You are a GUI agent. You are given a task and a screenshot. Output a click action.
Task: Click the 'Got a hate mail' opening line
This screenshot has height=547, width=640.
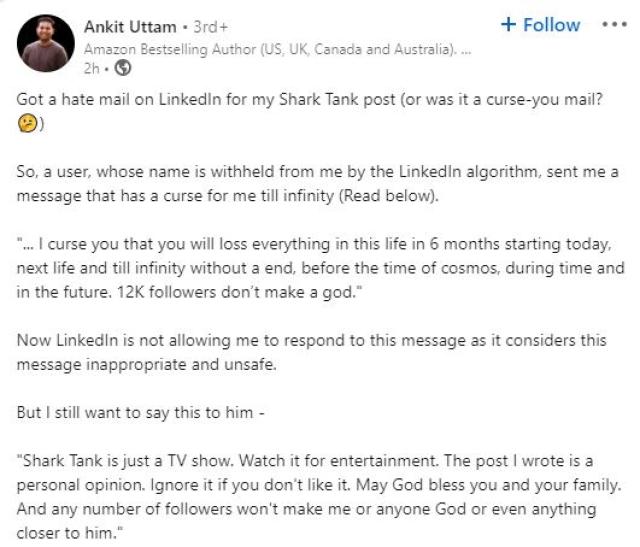[x=200, y=102]
